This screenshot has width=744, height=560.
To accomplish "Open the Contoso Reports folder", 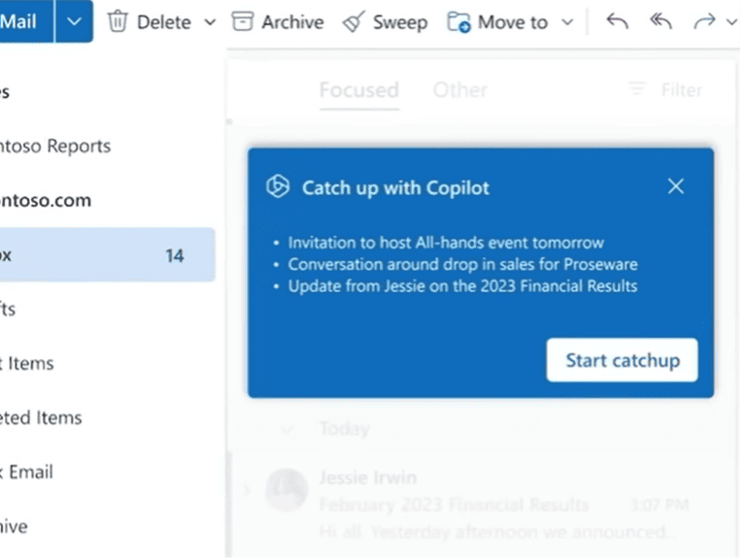I will coord(55,146).
